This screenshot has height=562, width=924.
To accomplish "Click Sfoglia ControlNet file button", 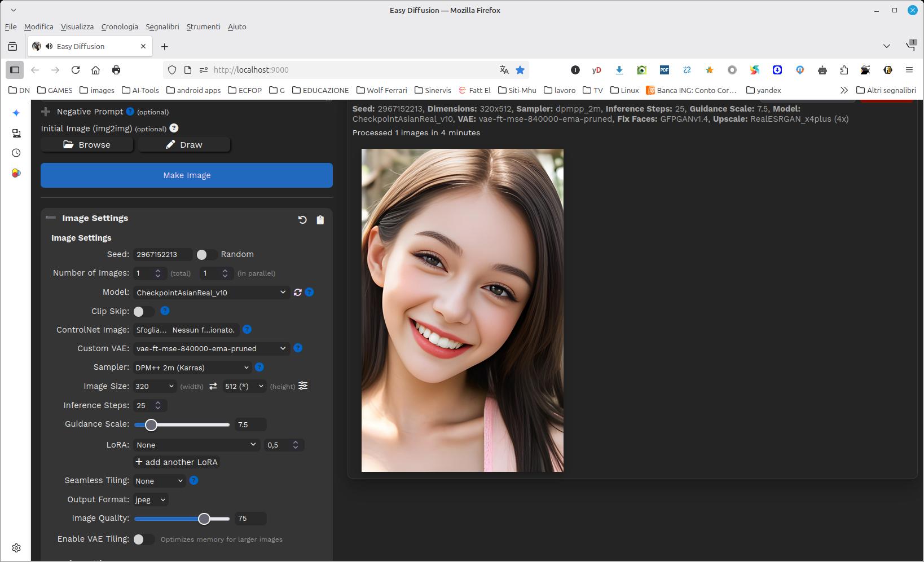I will click(x=152, y=330).
